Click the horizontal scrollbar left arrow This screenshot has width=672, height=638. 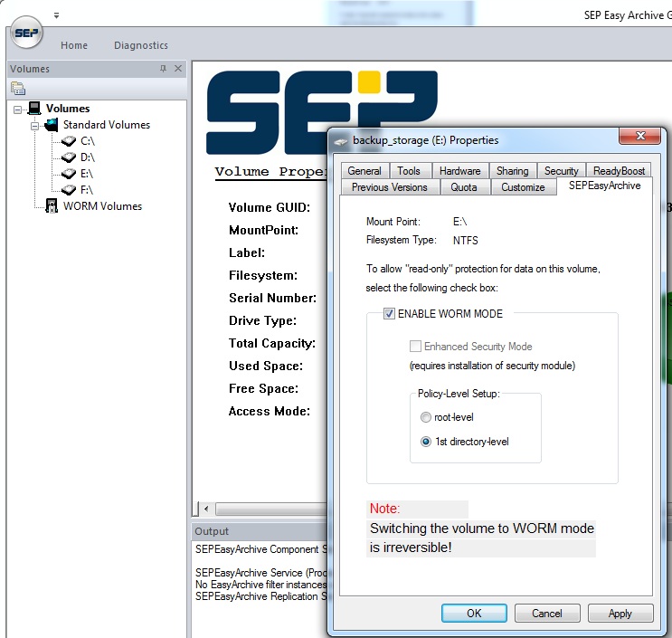point(206,509)
